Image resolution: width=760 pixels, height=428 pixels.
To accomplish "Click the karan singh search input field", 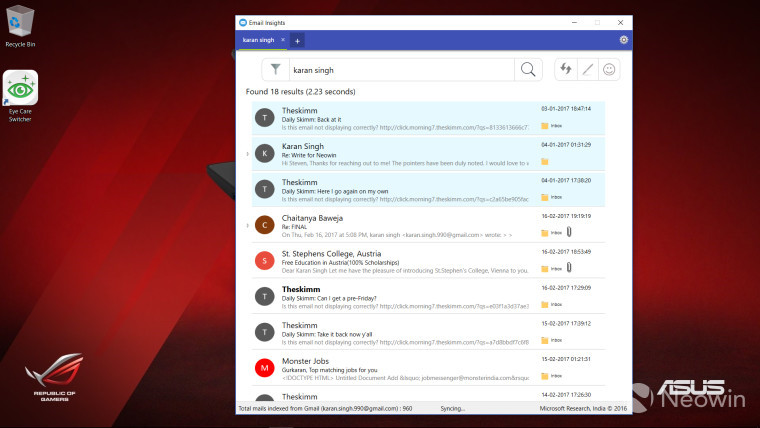I will pyautogui.click(x=402, y=70).
